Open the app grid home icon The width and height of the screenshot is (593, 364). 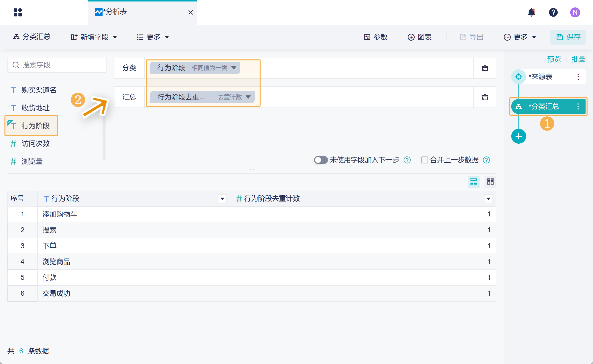click(x=18, y=12)
